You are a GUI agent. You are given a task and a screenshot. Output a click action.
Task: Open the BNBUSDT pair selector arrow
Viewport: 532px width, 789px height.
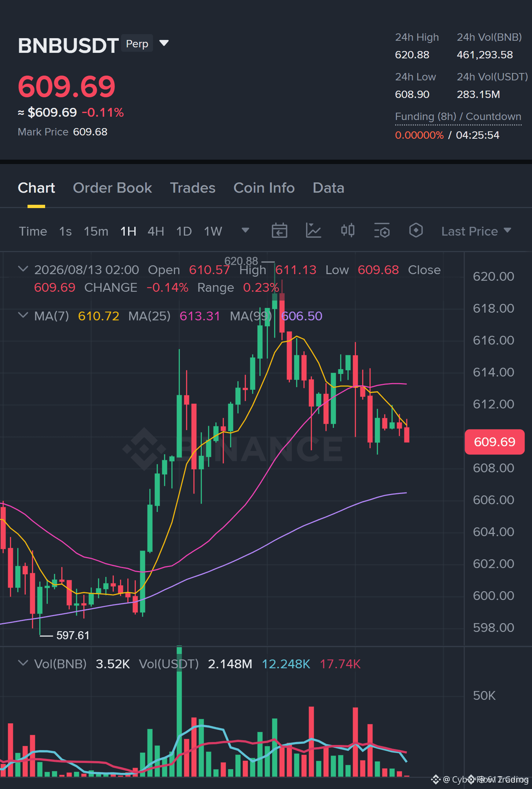(164, 43)
